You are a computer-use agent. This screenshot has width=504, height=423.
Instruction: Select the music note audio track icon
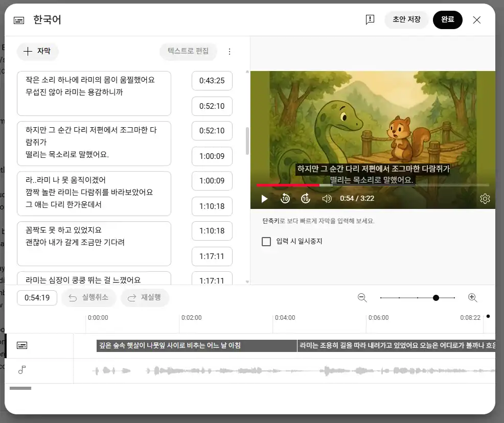pyautogui.click(x=21, y=369)
